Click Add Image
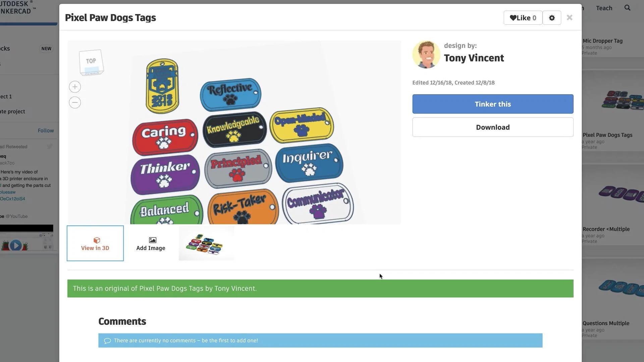The image size is (644, 362). click(x=151, y=244)
